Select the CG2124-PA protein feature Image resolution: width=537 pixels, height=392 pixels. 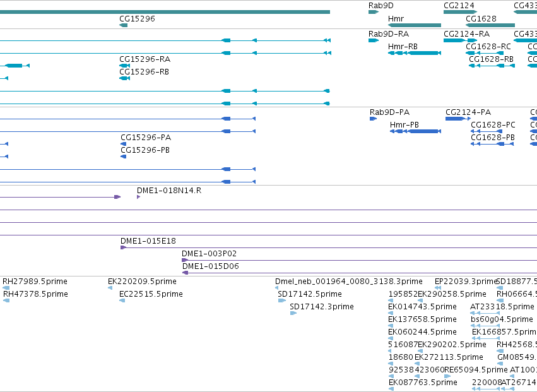[458, 119]
